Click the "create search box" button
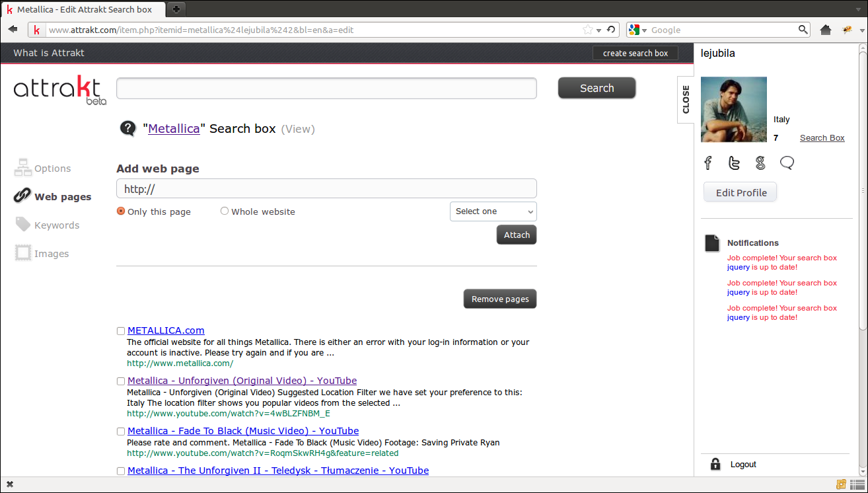The height and width of the screenshot is (493, 868). (x=635, y=53)
